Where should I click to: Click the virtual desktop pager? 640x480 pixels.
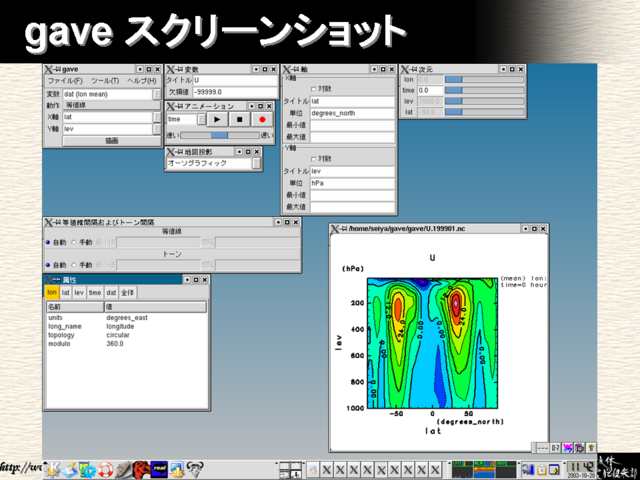pyautogui.click(x=291, y=470)
